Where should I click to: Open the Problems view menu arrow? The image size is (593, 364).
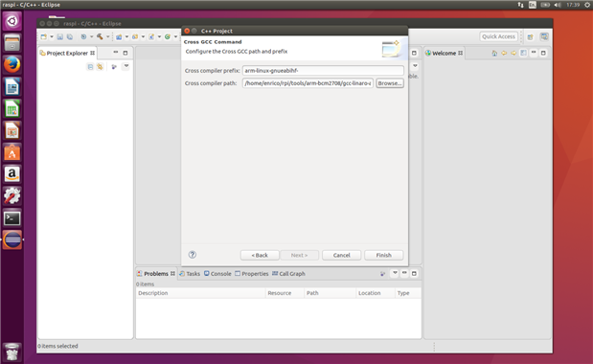click(395, 273)
